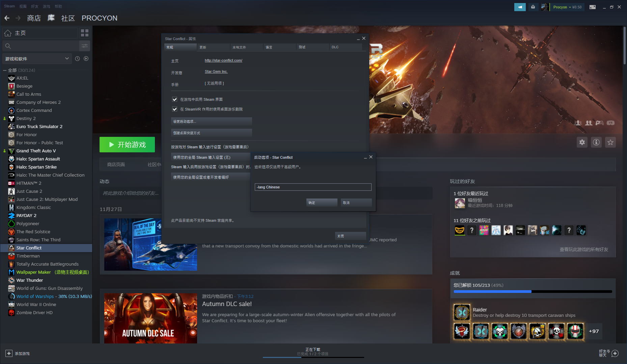
Task: View all friends who play link
Action: pos(584,249)
